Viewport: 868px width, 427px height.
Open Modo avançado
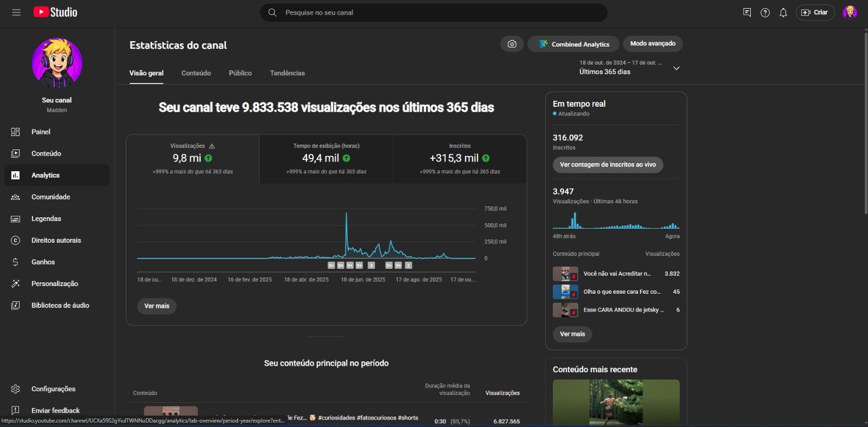coord(653,44)
